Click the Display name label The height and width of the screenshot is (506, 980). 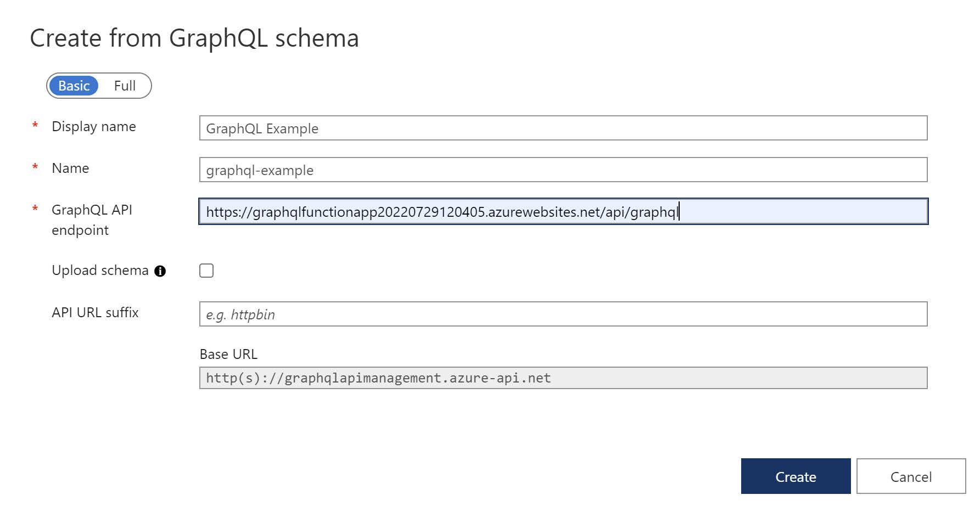tap(94, 126)
